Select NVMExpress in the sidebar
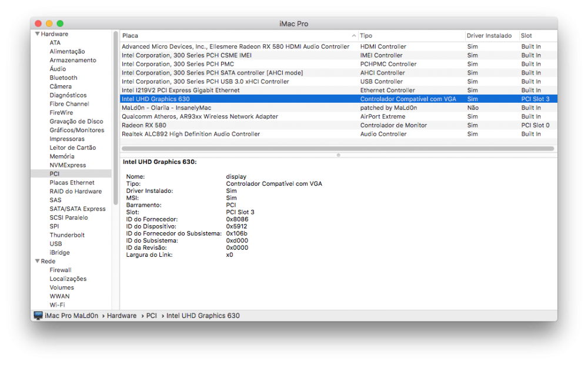This screenshot has width=588, height=365. point(68,165)
